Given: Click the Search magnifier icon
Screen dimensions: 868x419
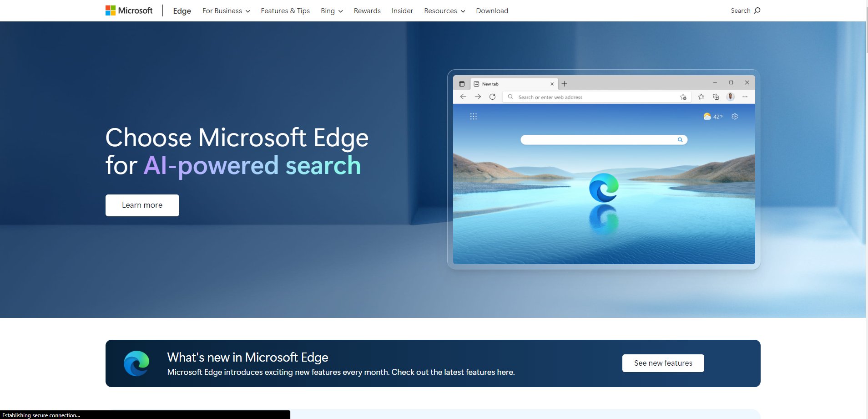Looking at the screenshot, I should click(757, 10).
